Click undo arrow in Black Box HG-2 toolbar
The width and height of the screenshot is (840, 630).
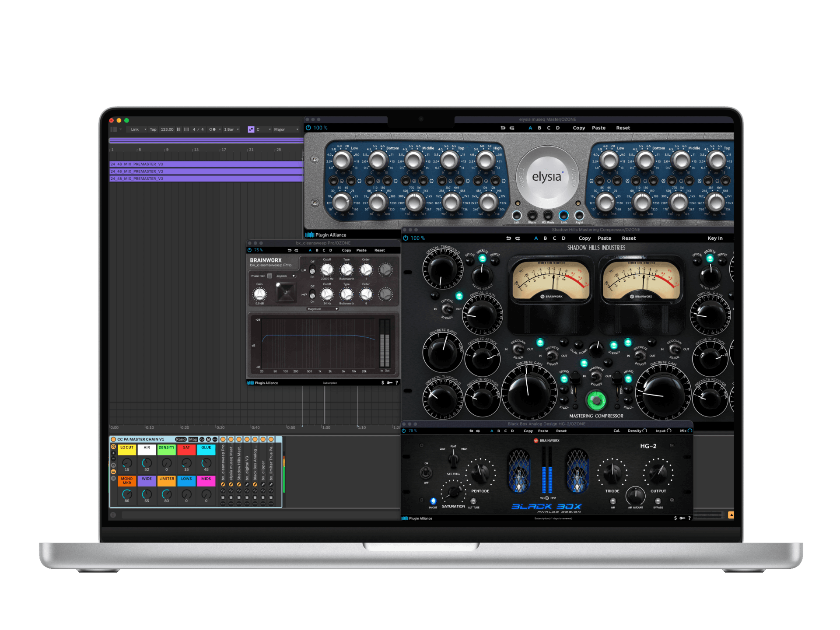[471, 430]
